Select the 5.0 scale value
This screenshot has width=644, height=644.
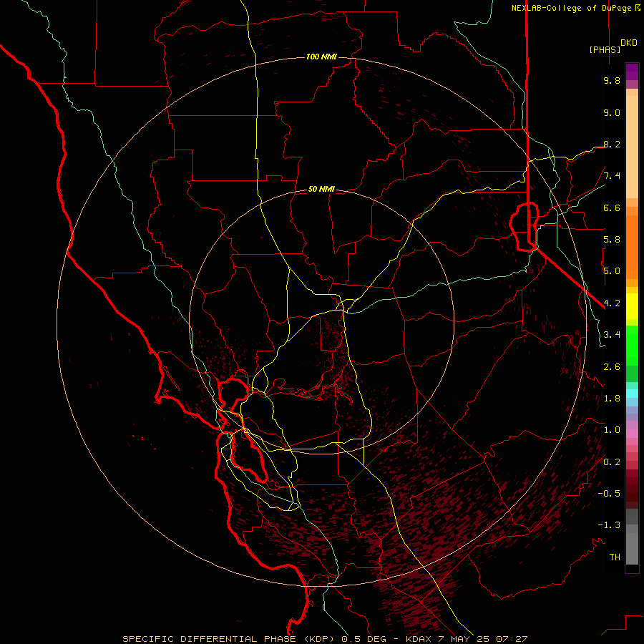612,271
